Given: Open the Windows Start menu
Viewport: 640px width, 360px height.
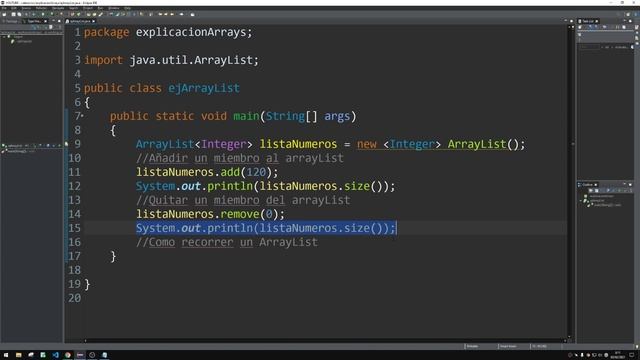Looking at the screenshot, I should pos(6,355).
